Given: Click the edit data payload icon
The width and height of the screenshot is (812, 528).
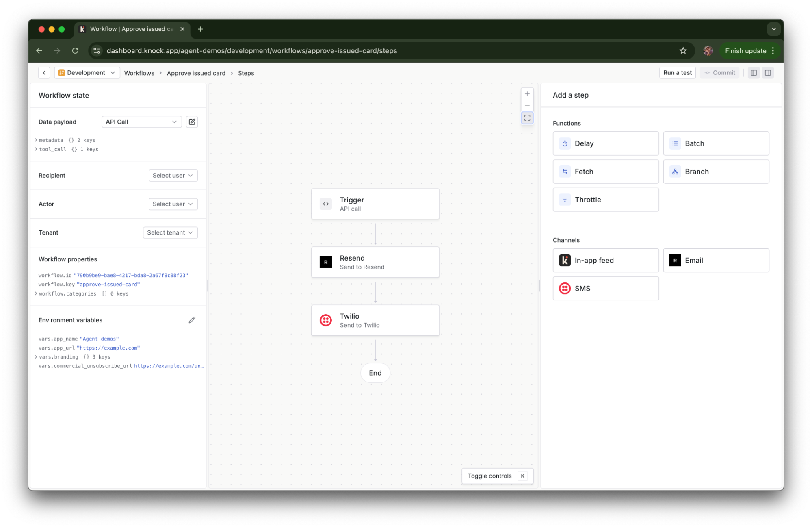Looking at the screenshot, I should point(192,122).
